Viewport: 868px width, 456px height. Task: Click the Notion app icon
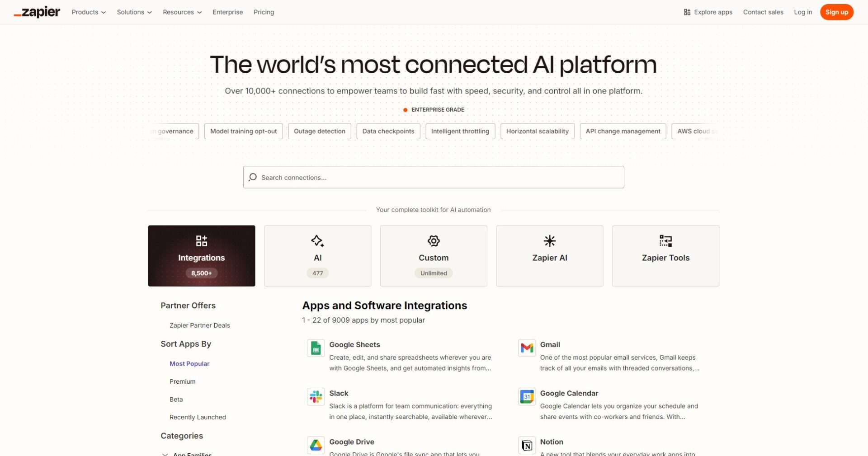point(527,445)
